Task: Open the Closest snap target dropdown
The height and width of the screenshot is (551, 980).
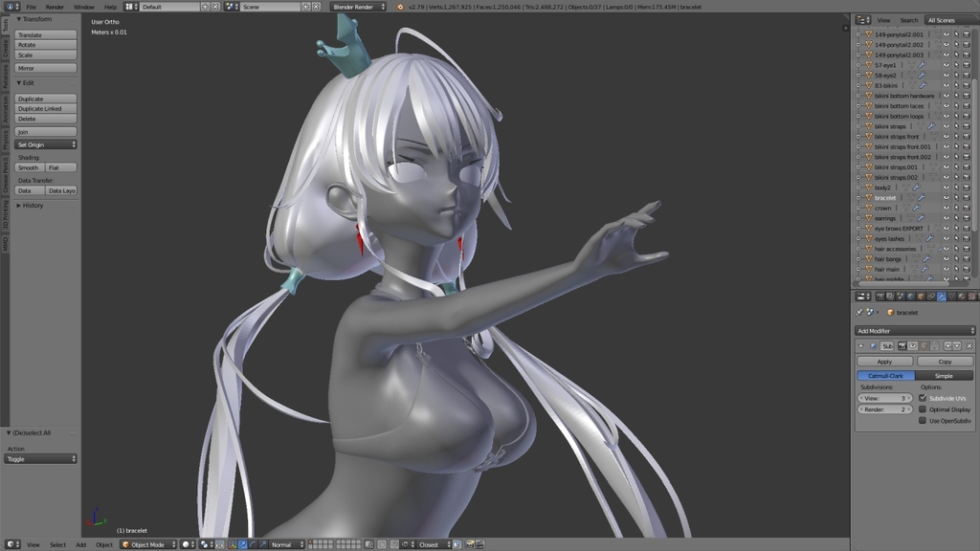Action: (x=434, y=544)
